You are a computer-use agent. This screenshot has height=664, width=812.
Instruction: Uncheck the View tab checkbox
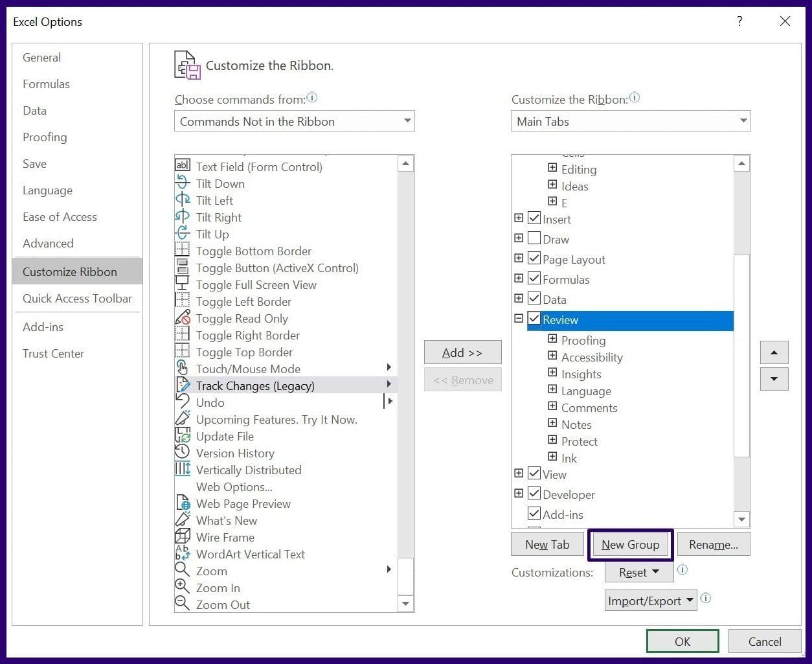tap(534, 474)
